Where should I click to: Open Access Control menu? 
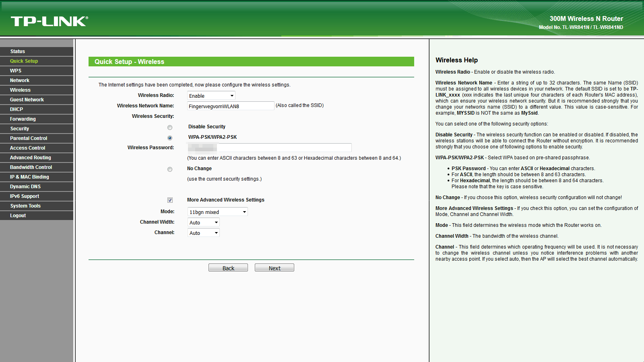pyautogui.click(x=37, y=148)
